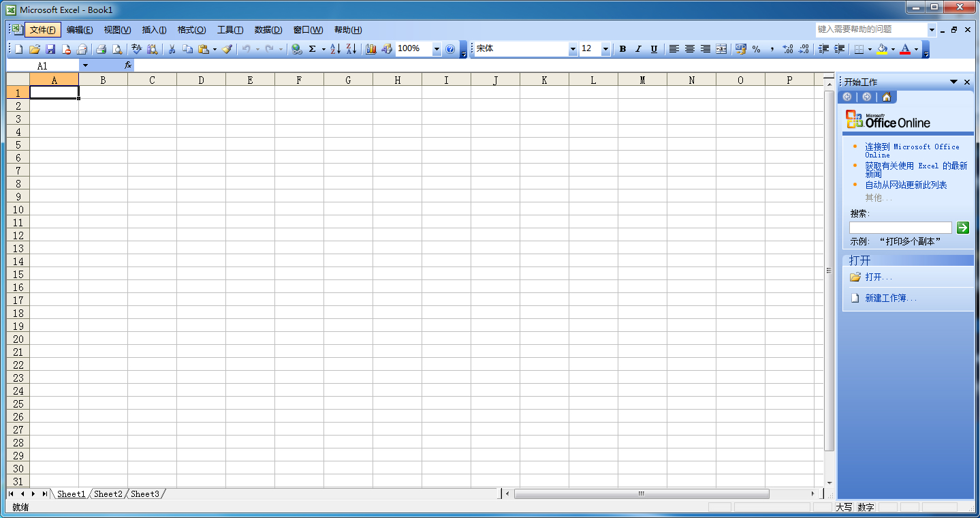Toggle underline formatting
980x518 pixels.
tap(654, 49)
